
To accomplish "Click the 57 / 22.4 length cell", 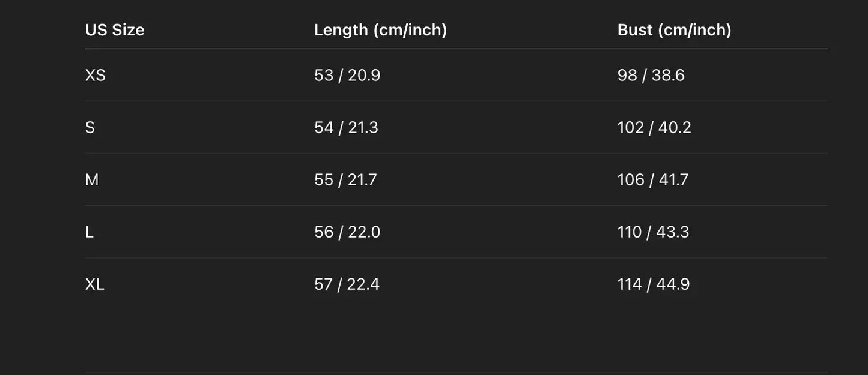I will 347,284.
